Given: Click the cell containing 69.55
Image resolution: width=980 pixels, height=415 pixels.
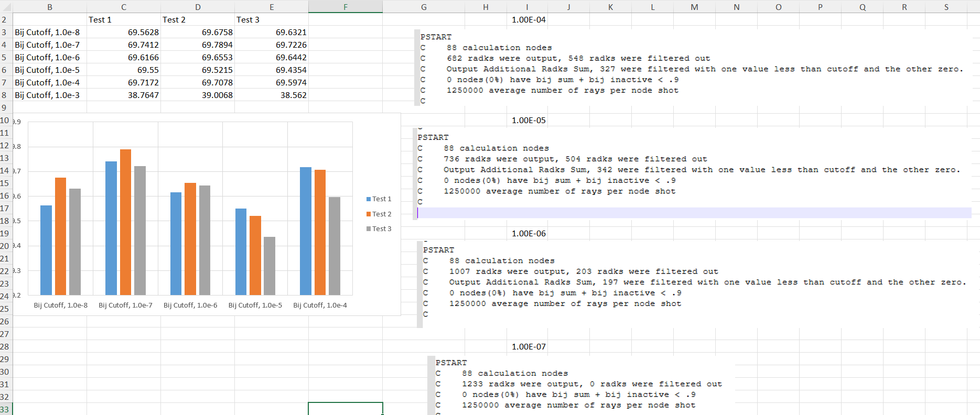Looking at the screenshot, I should [124, 70].
